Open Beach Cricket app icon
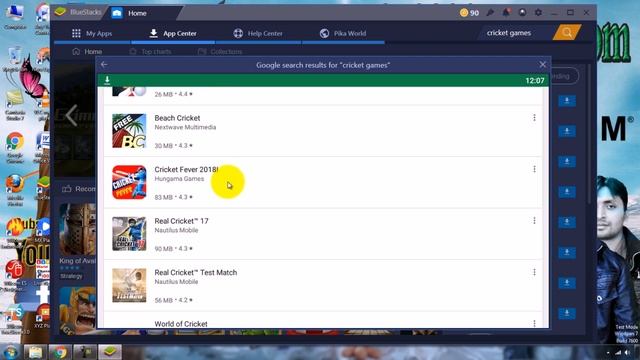This screenshot has height=360, width=640. point(129,131)
